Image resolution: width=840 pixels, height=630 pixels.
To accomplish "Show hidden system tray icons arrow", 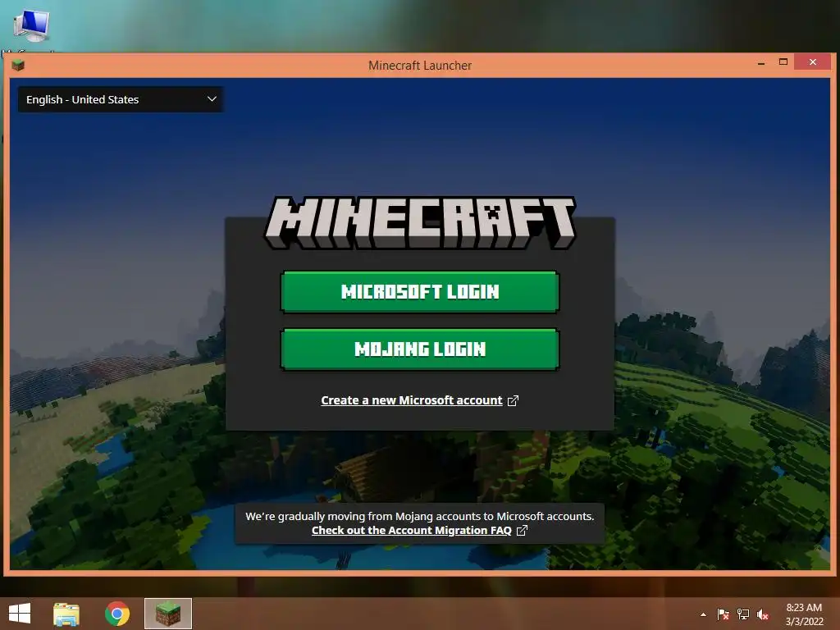I will 703,614.
